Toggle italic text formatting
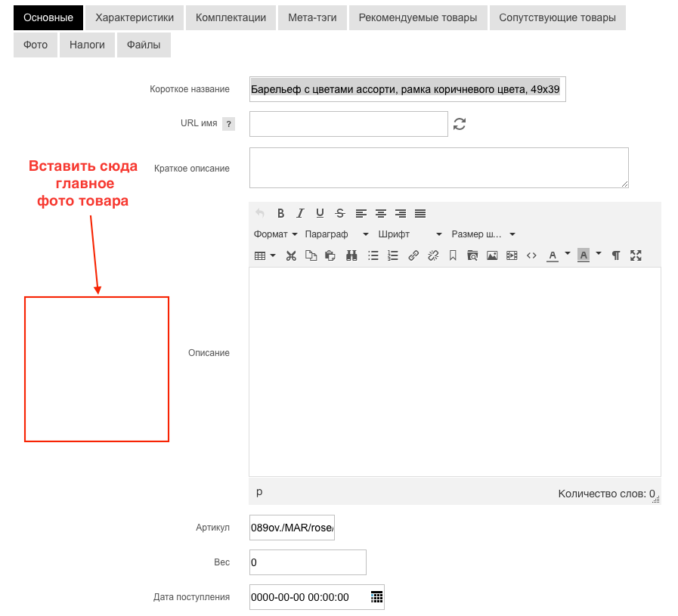This screenshot has height=616, width=678. tap(300, 213)
